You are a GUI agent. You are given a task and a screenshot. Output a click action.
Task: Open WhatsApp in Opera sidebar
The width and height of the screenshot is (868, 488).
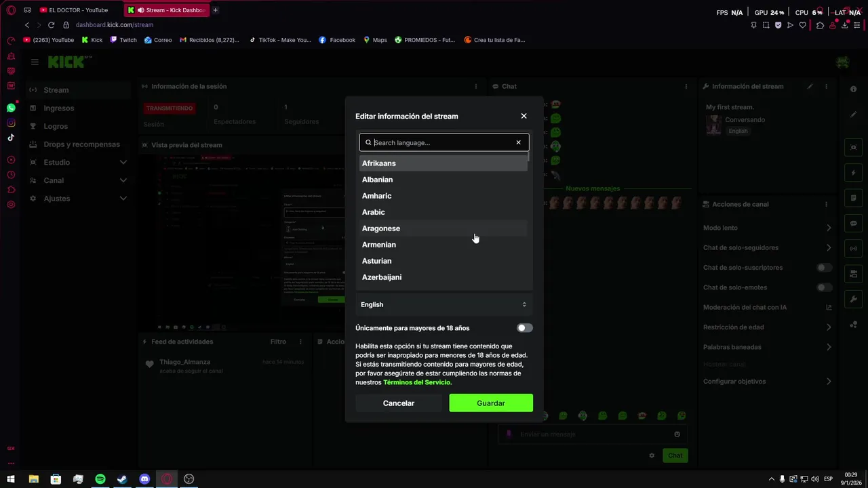coord(11,108)
